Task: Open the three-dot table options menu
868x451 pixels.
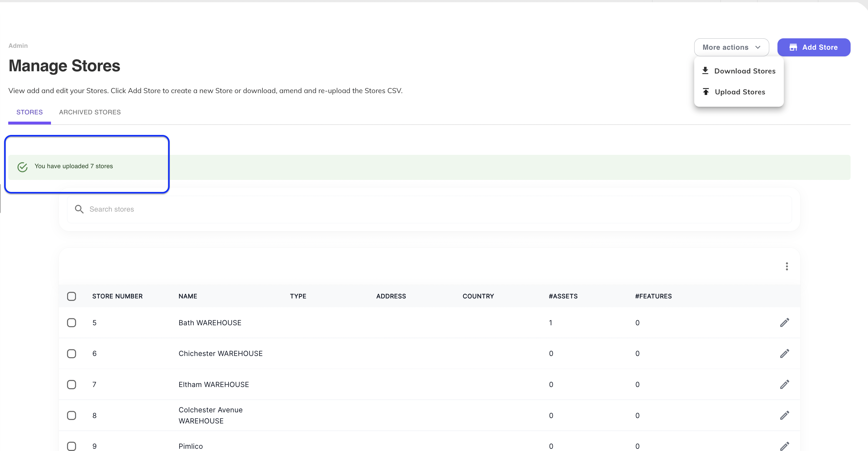Action: pos(787,266)
